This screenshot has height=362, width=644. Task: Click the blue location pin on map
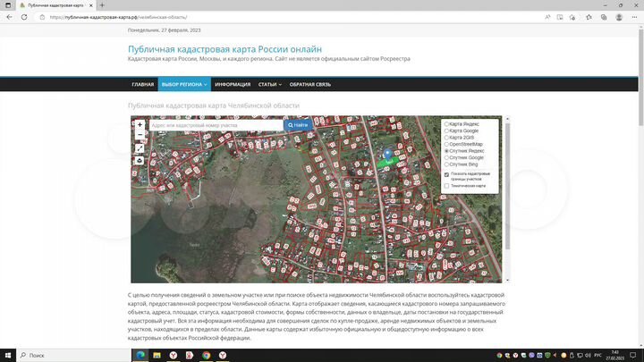(387, 155)
